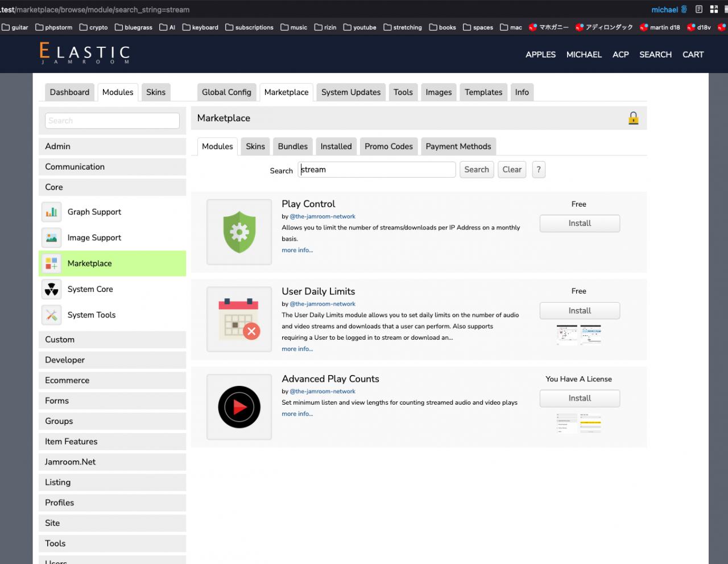Click the System Tools crossed tools icon
Image resolution: width=728 pixels, height=564 pixels.
pyautogui.click(x=51, y=315)
